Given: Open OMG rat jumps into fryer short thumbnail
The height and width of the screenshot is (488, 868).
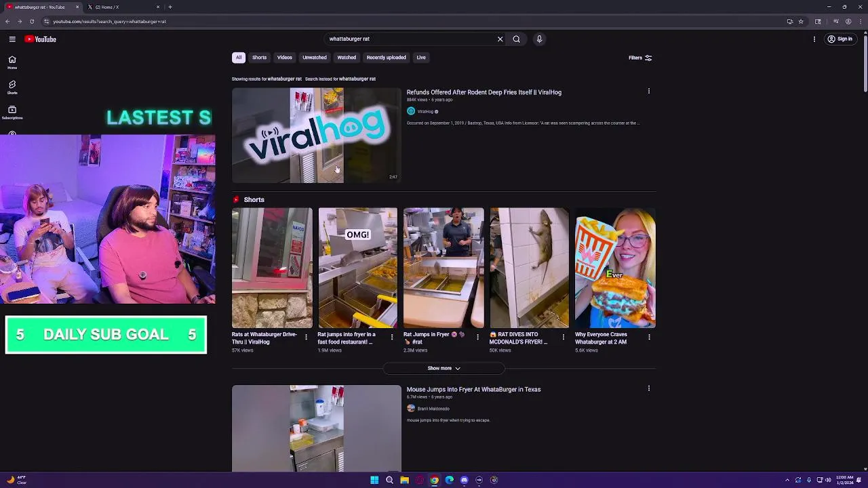Looking at the screenshot, I should [357, 268].
